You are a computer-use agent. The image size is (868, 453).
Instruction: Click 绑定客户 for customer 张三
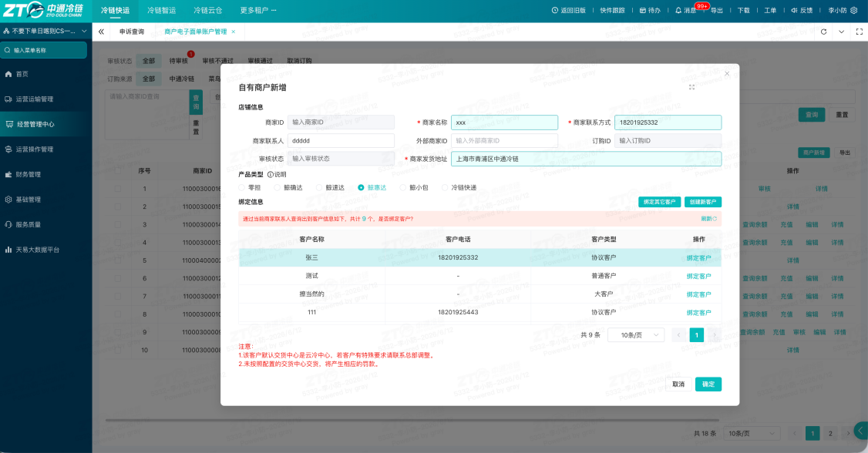698,258
